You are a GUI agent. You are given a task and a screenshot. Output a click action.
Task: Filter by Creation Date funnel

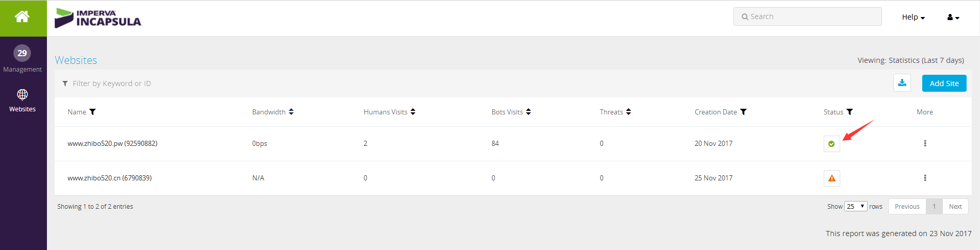tap(743, 112)
